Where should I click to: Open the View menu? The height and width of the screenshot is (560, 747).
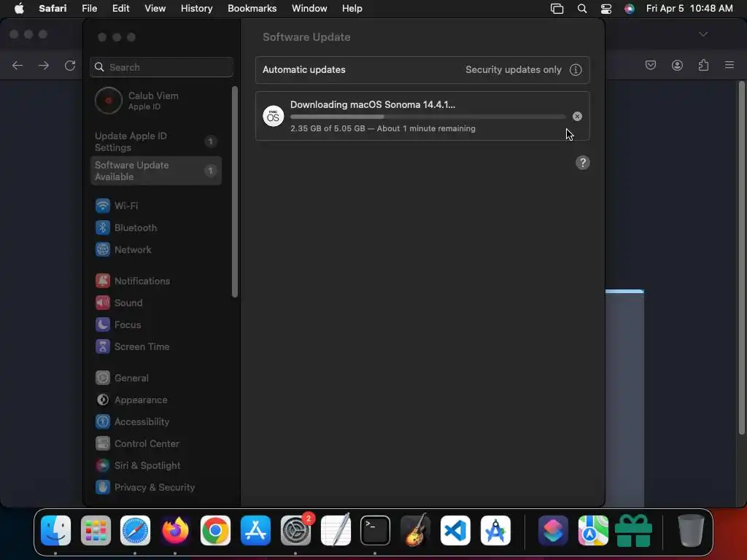155,9
